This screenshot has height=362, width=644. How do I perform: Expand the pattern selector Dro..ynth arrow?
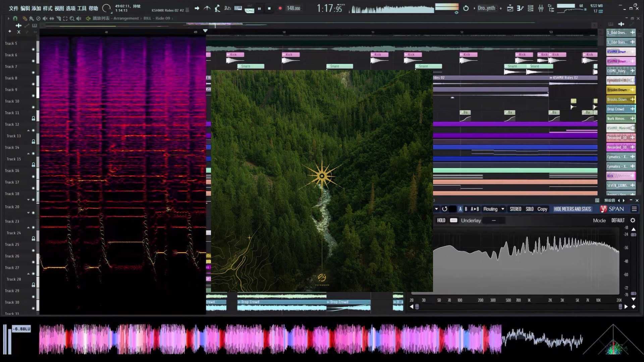[474, 8]
